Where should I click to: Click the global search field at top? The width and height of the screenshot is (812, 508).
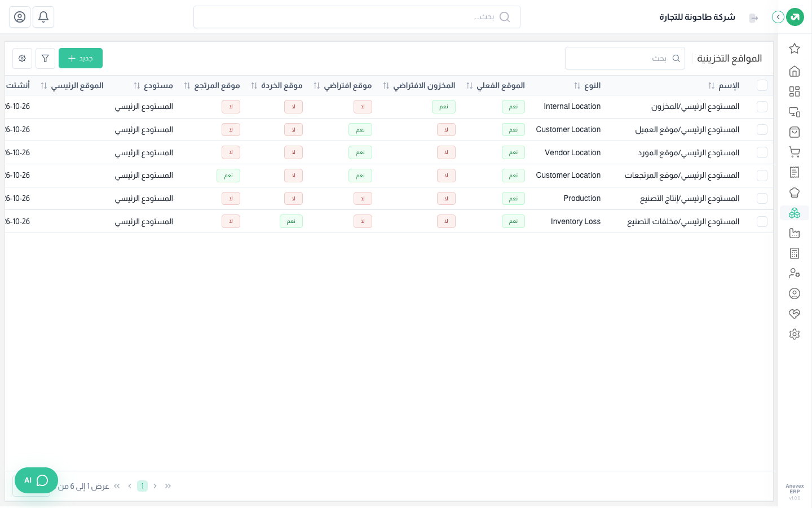[x=357, y=17]
